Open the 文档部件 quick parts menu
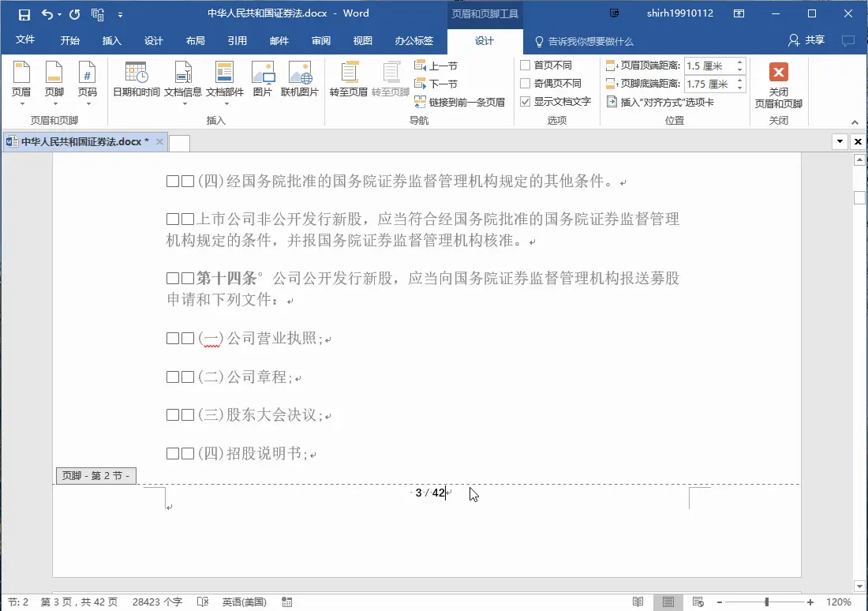868x611 pixels. tap(225, 84)
